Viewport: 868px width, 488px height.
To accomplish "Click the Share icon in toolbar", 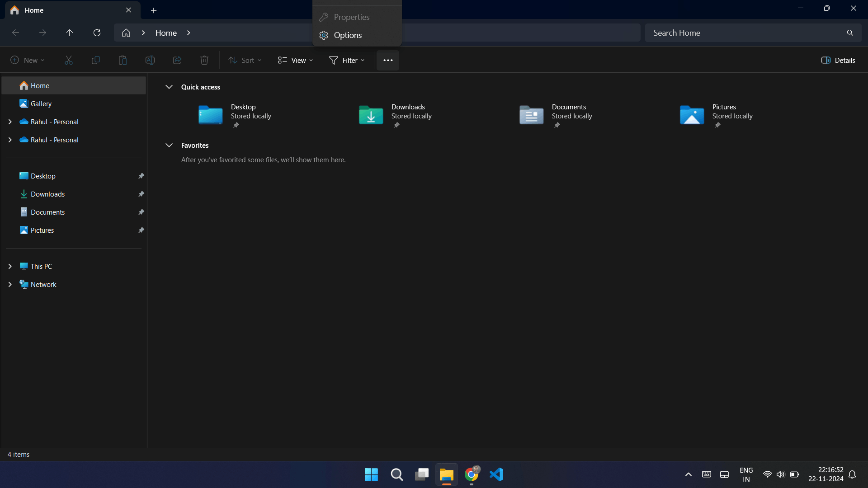I will [x=177, y=60].
